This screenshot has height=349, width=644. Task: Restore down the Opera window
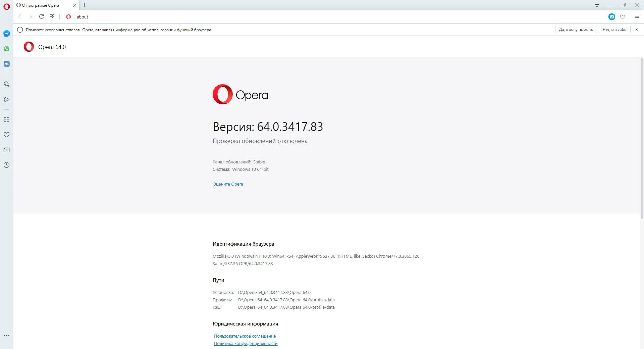point(624,5)
